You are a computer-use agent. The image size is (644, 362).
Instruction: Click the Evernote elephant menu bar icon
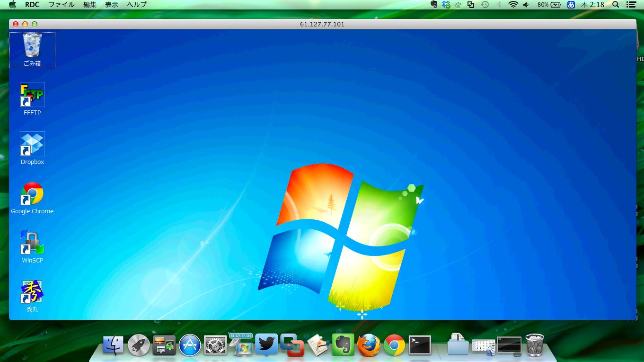pyautogui.click(x=434, y=5)
